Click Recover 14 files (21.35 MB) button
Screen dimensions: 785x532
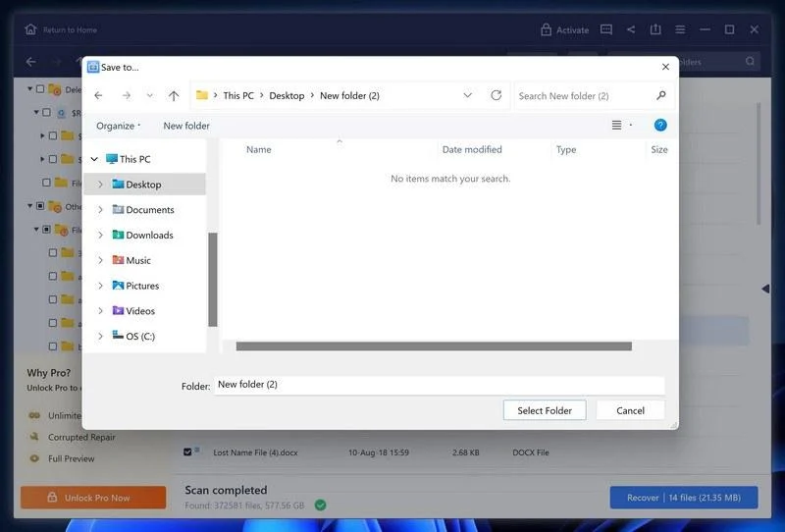click(x=684, y=498)
